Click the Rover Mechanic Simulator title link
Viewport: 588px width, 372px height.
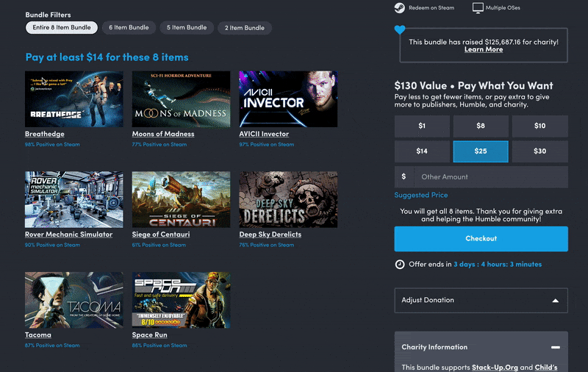point(68,235)
